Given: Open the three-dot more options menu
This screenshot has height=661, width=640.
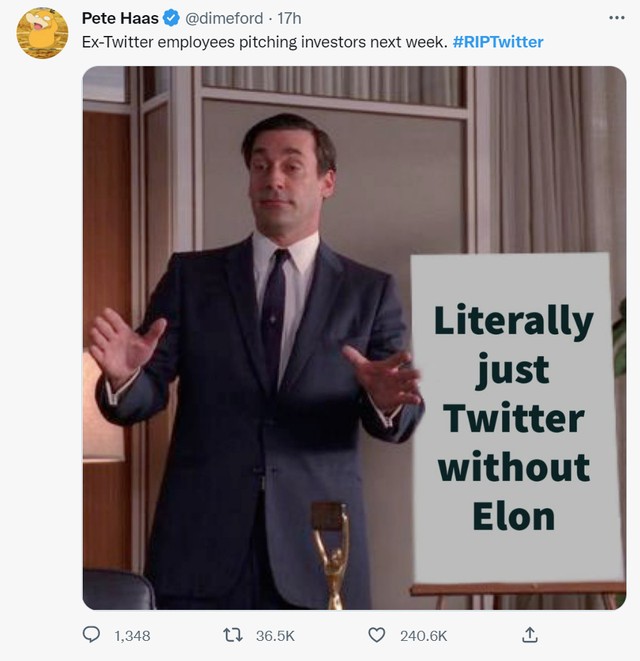Looking at the screenshot, I should [616, 18].
